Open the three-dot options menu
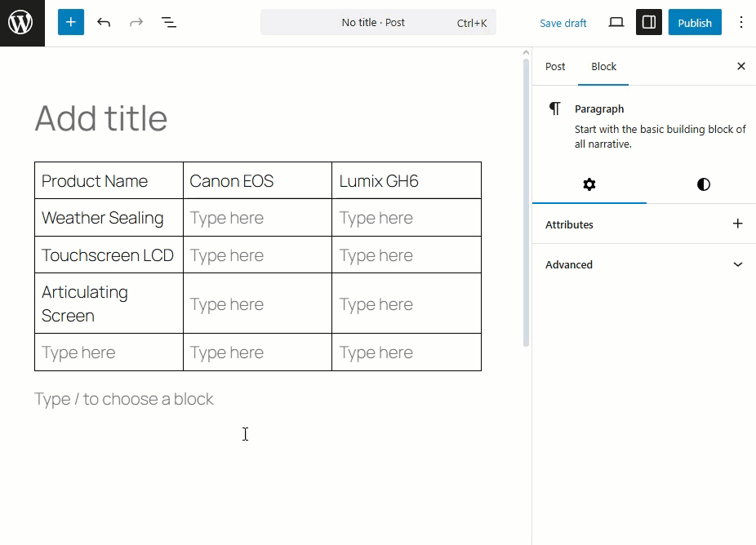 [x=741, y=23]
